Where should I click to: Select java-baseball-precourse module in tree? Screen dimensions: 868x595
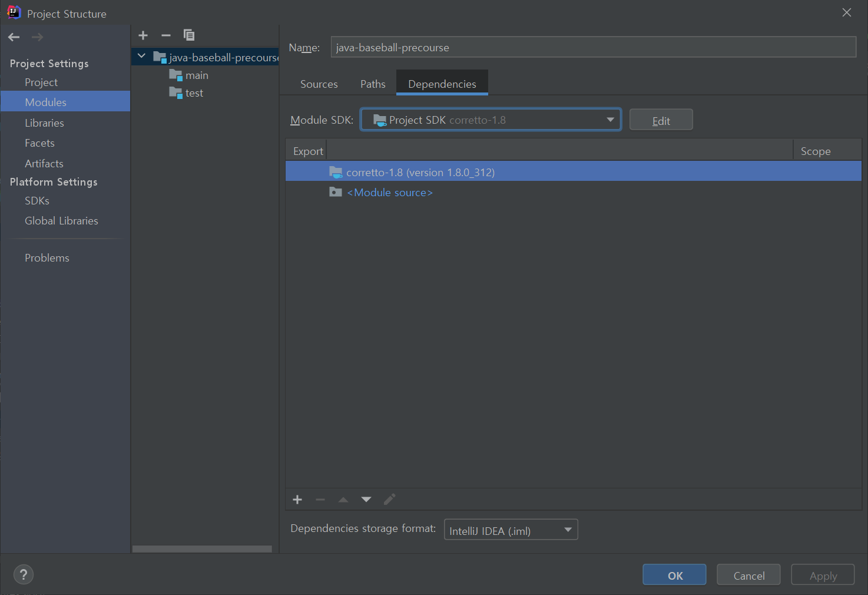[205, 57]
